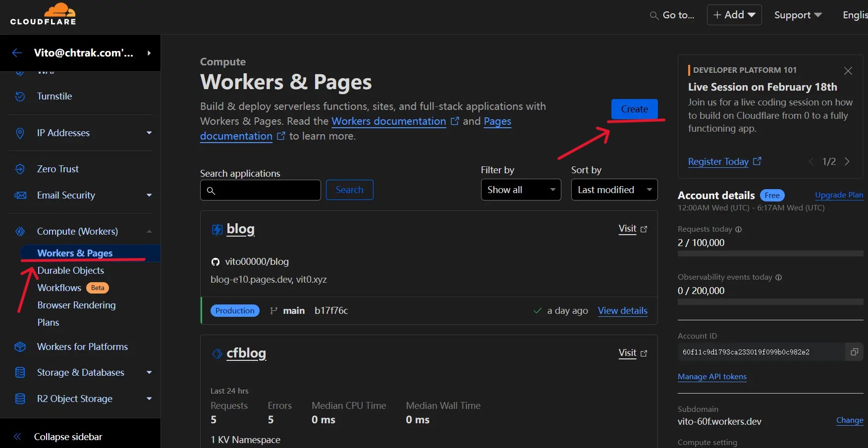Collapse the sidebar
868x448 pixels.
tap(68, 437)
